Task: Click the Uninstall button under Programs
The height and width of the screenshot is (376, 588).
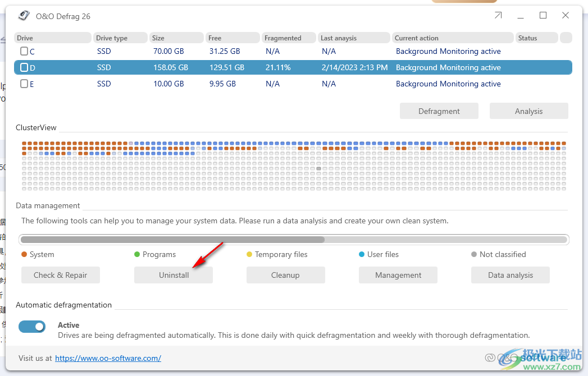Action: (x=174, y=275)
